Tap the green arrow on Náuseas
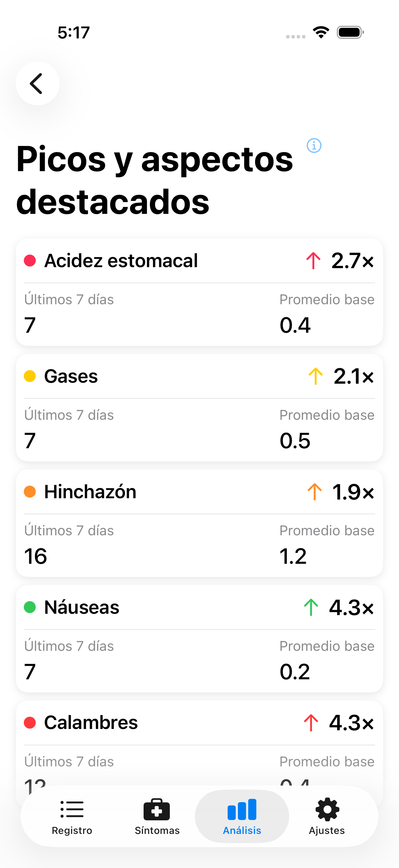399x868 pixels. 311,607
